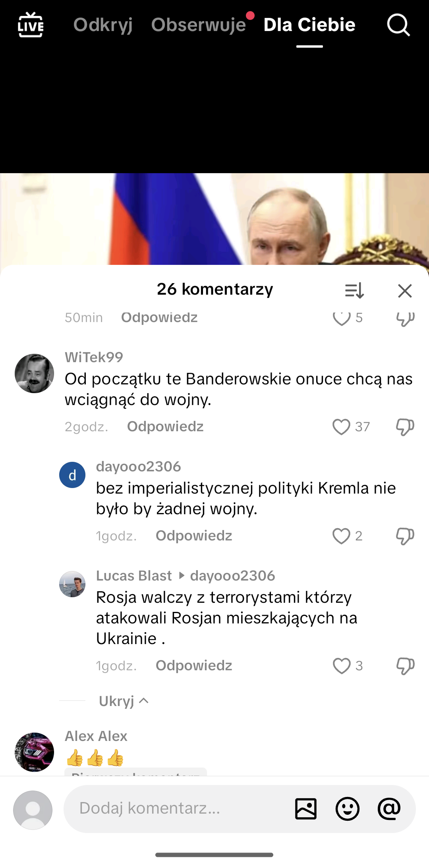Open comment sort order icon
The image size is (429, 868).
[354, 291]
